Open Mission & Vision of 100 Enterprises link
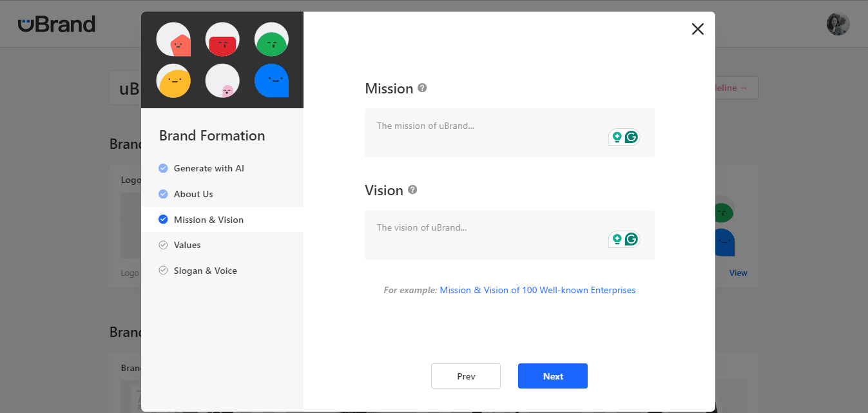Viewport: 868px width, 413px height. [537, 291]
